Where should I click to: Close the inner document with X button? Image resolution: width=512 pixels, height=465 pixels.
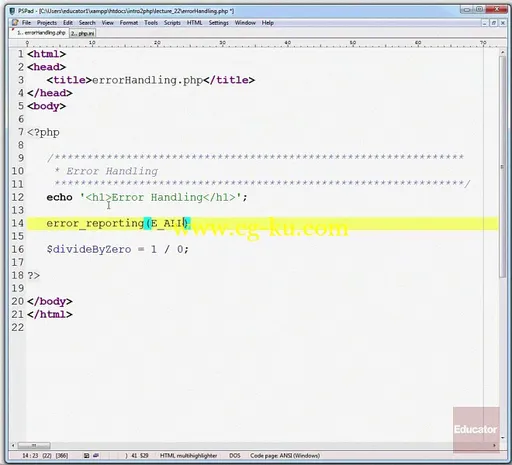[503, 23]
